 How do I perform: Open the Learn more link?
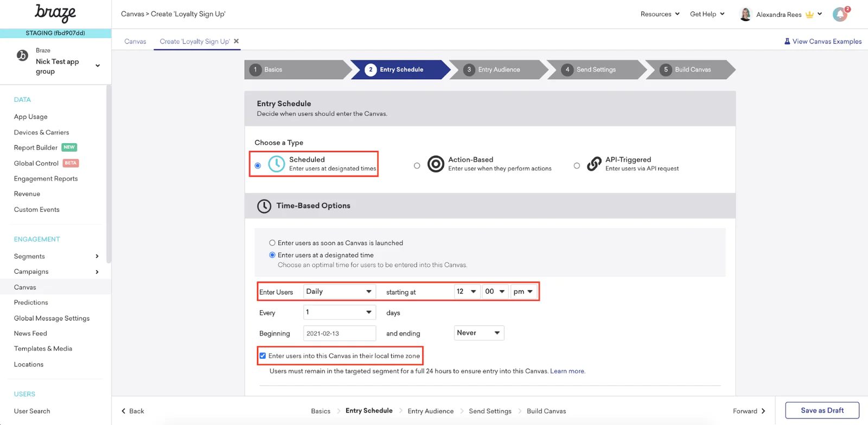pyautogui.click(x=567, y=371)
